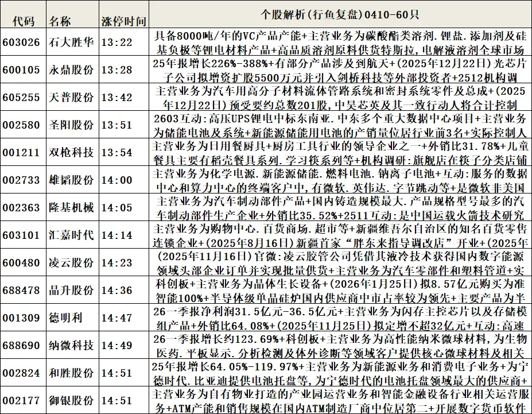Click the 隆基机械 analysis about 汽车制动部件
532x414 pixels.
[x=340, y=208]
